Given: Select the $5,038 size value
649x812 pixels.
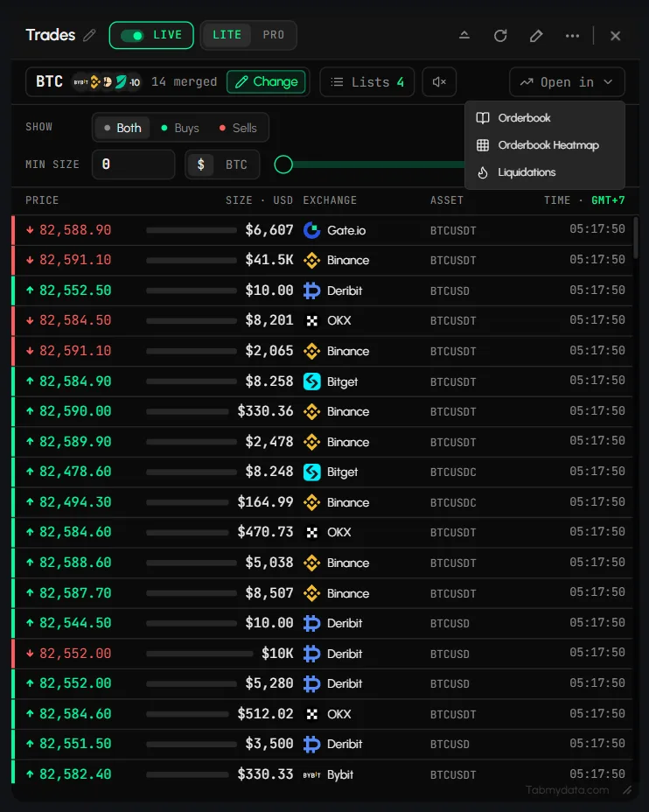Looking at the screenshot, I should 269,563.
